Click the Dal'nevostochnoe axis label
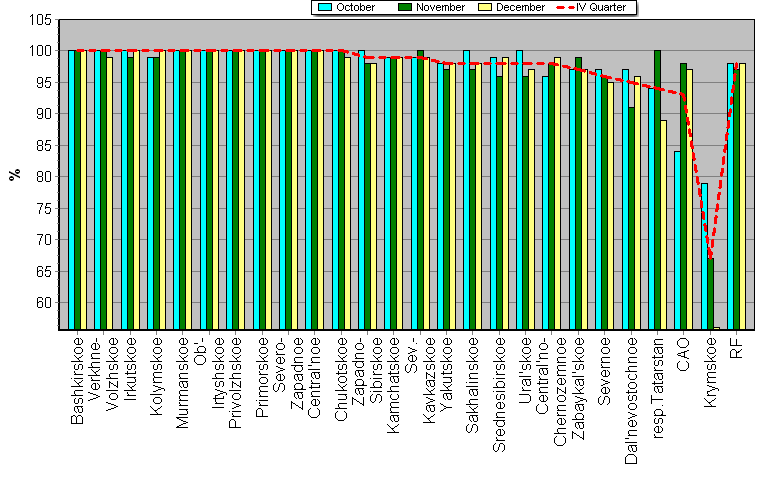This screenshot has width=777, height=479. (x=631, y=401)
